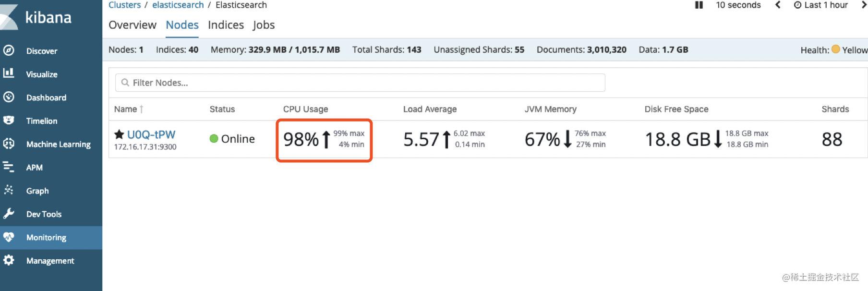Open Timelion from the sidebar
The width and height of the screenshot is (868, 291).
42,121
